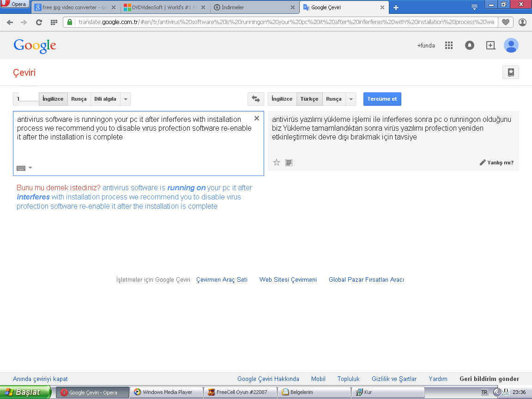Open the Yardım footer link
532x399 pixels.
tap(438, 379)
